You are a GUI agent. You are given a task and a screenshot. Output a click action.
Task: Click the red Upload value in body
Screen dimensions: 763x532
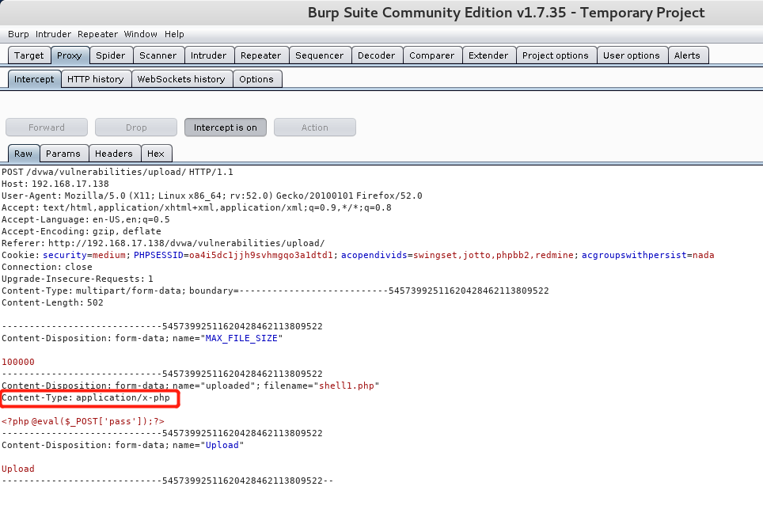click(18, 469)
